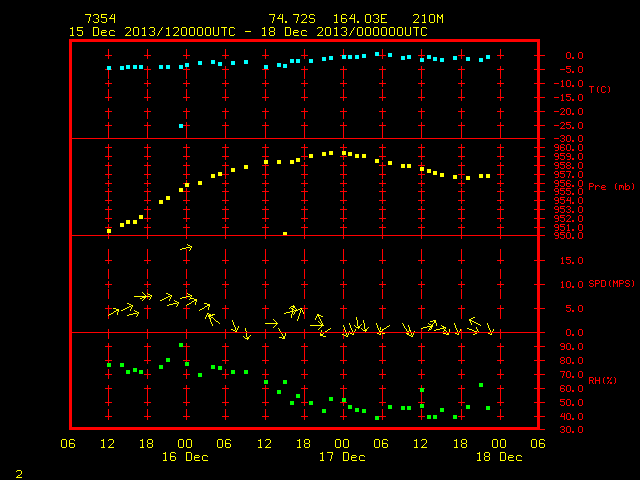Click the page number 2 at bottom left
This screenshot has width=640, height=480.
point(19,474)
